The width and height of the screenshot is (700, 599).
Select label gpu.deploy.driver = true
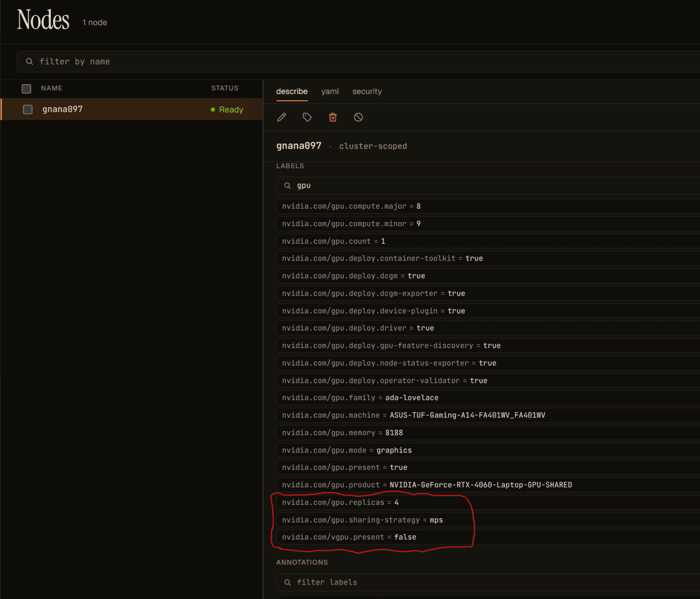point(488,328)
